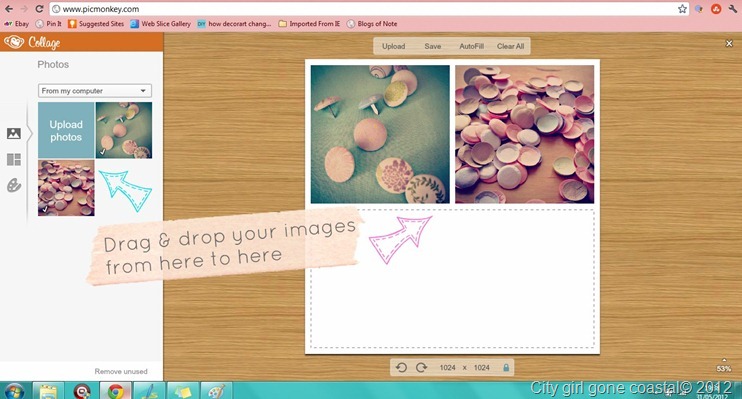Go back with the browser back arrow
Viewport: 742px width, 399px height.
click(x=9, y=9)
